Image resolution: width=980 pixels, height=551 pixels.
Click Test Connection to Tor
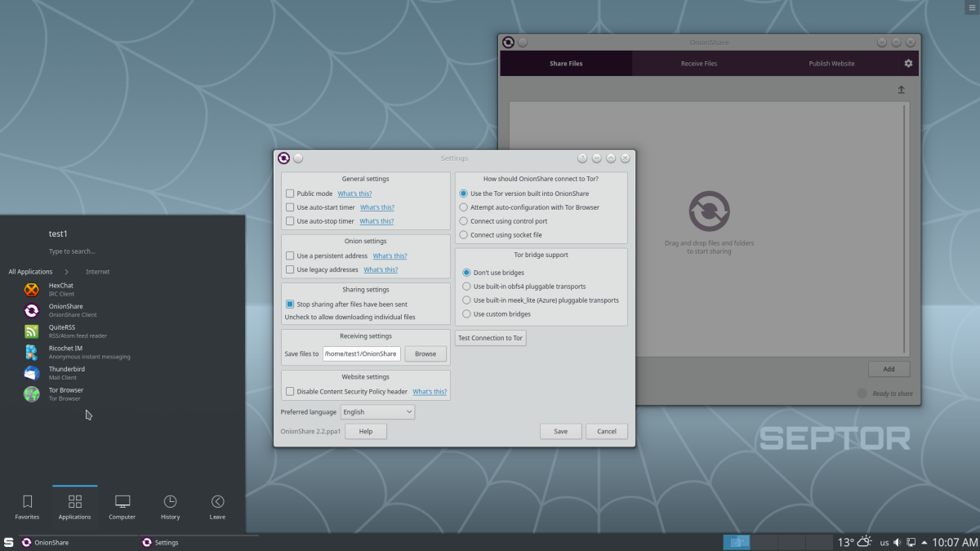[490, 338]
